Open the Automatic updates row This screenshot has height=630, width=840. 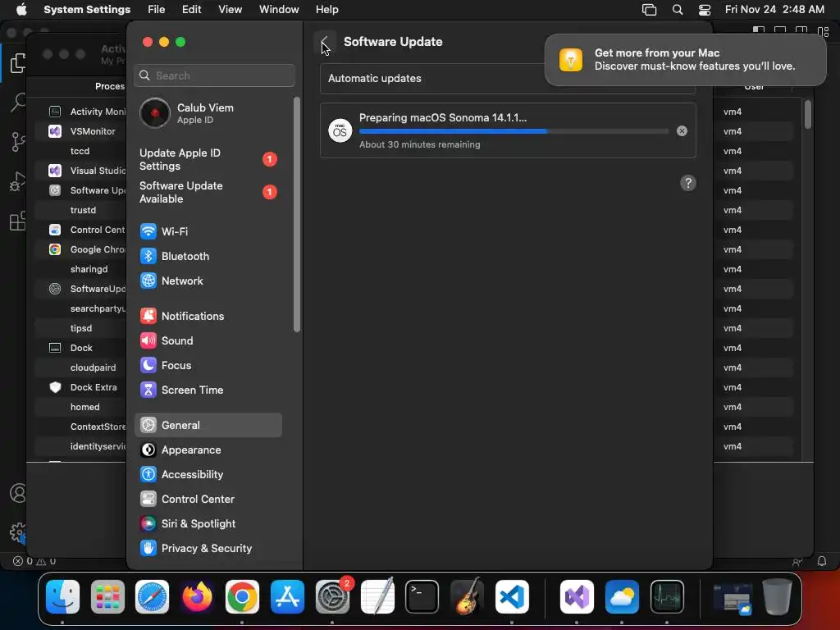pos(507,78)
